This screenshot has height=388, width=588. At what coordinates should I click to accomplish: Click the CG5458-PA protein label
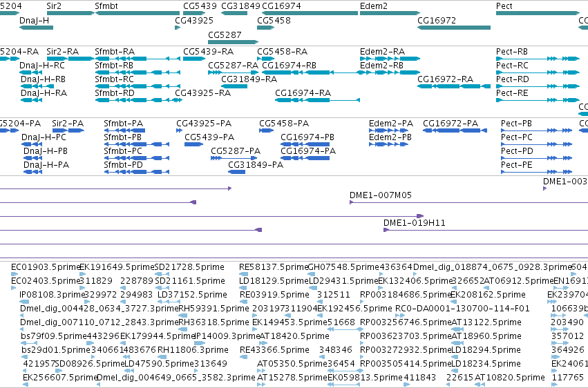coord(284,123)
